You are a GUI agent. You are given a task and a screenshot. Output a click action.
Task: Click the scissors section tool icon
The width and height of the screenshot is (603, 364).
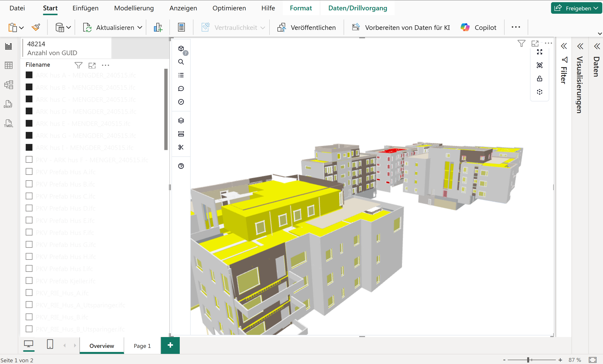(181, 147)
